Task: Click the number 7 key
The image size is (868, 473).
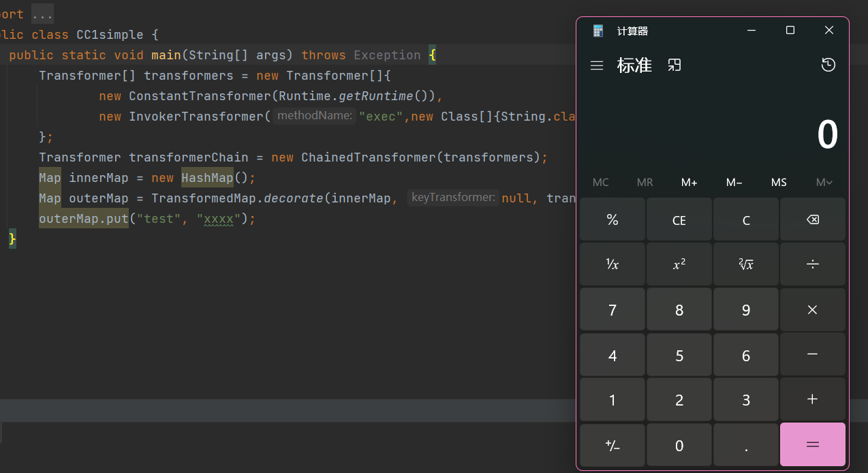Action: point(612,310)
